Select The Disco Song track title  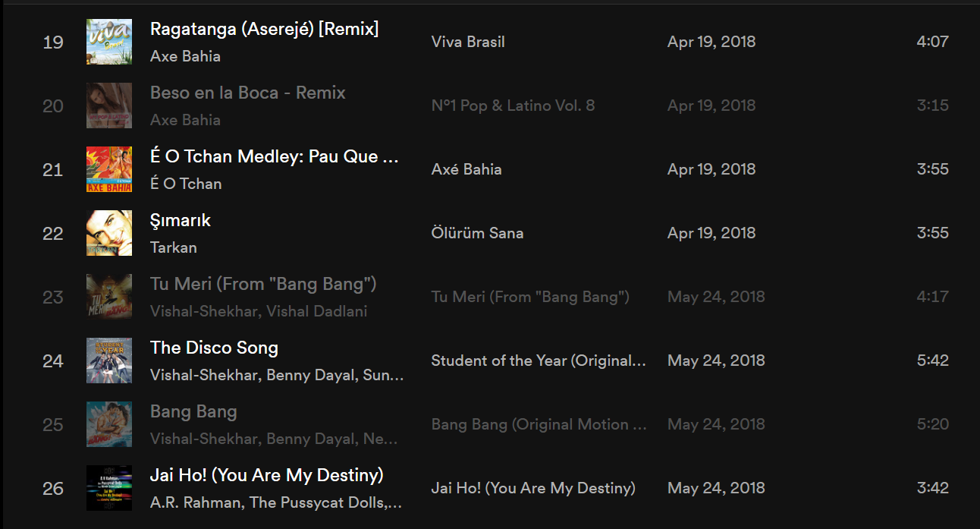coord(214,348)
